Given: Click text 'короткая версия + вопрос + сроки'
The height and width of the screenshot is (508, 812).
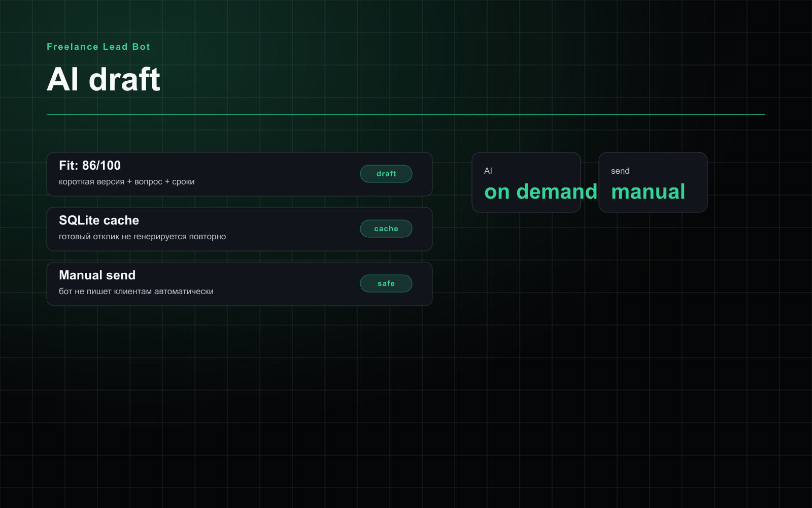Looking at the screenshot, I should [127, 182].
